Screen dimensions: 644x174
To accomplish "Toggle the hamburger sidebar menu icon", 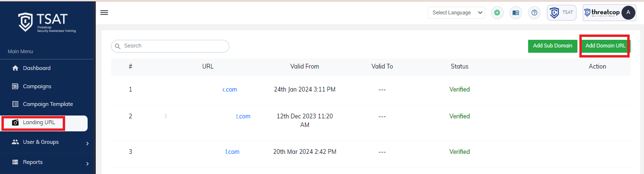I will [104, 12].
